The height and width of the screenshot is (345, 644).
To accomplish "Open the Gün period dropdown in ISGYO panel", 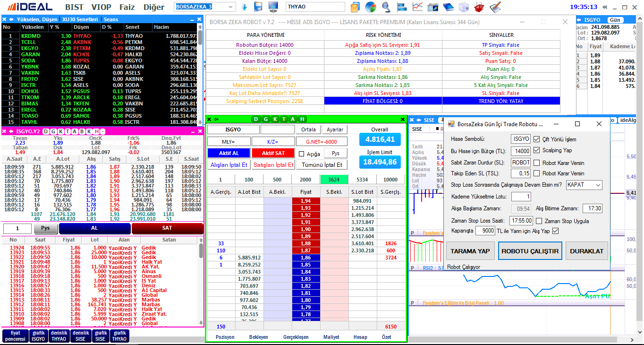I will tap(615, 20).
